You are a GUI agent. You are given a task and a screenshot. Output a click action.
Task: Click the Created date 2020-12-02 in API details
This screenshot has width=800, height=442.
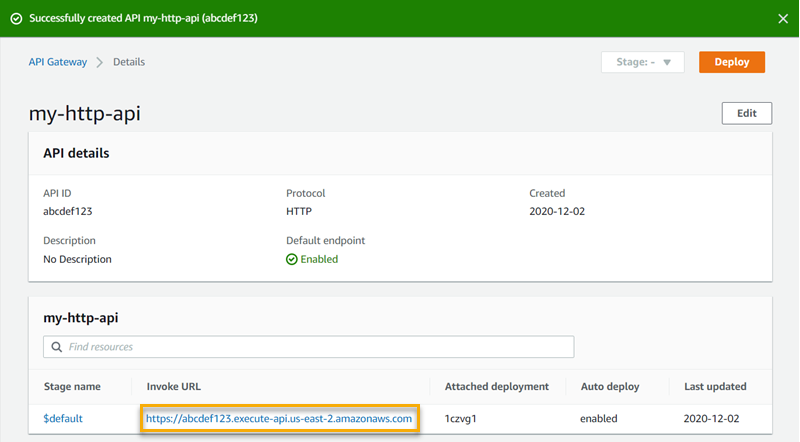557,211
